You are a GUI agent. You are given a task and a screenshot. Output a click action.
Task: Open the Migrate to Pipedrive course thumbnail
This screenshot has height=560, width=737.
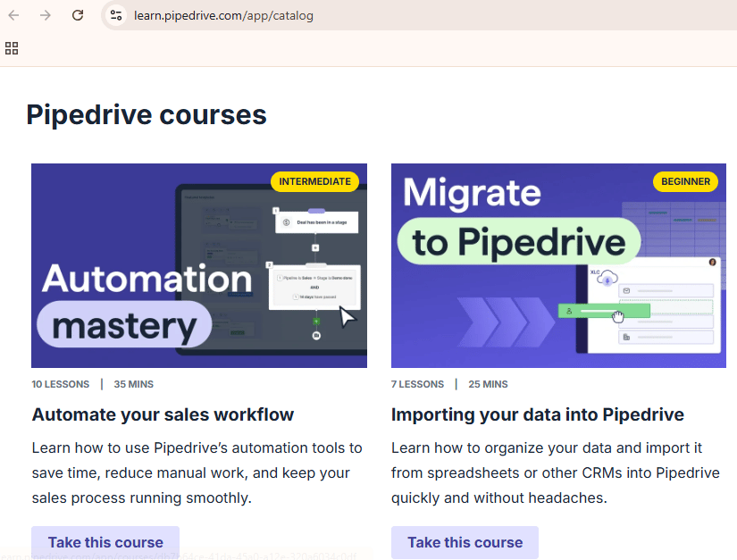(x=557, y=264)
